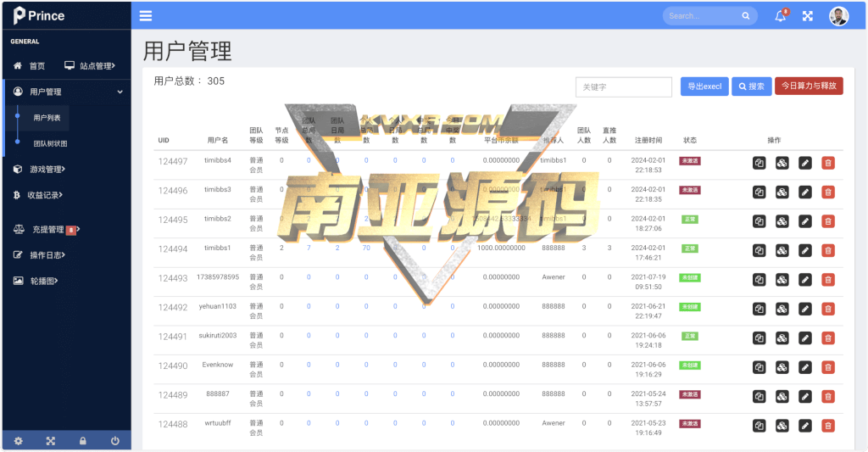Click coins icon for user wrtuubff
This screenshot has width=868, height=452.
pyautogui.click(x=782, y=426)
